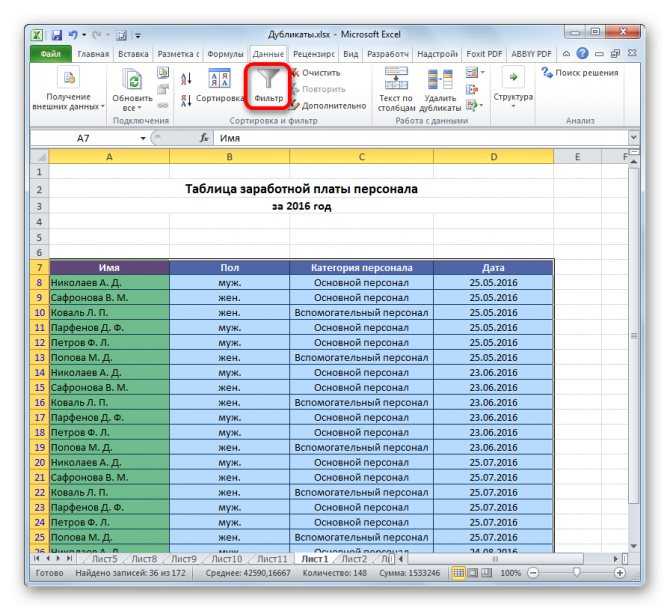Screen dimensions: 670x611
Task: Open the Undo history dropdown arrow
Action: tap(84, 35)
